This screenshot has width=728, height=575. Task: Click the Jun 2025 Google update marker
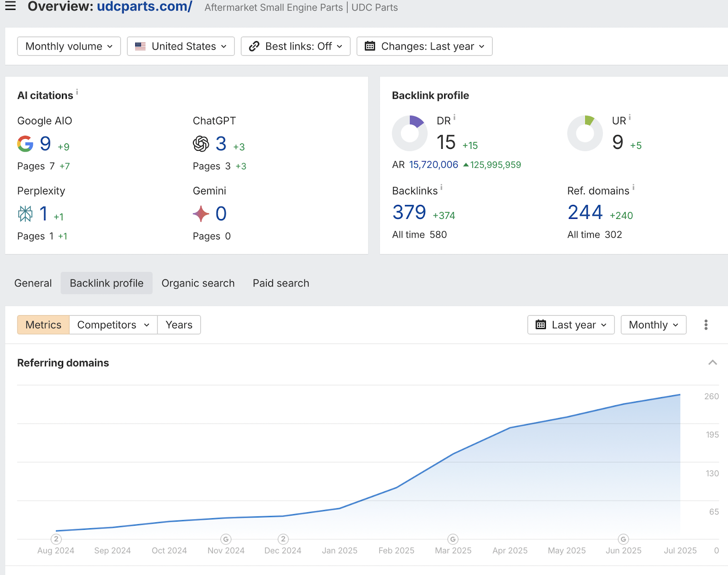623,539
